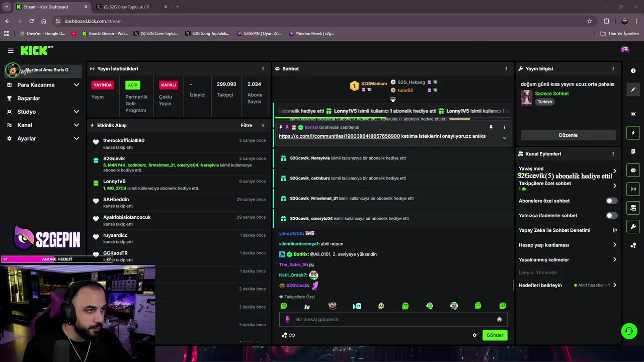Click the three-dots cluster icon in the right sidebar
The height and width of the screenshot is (362, 644).
[633, 245]
